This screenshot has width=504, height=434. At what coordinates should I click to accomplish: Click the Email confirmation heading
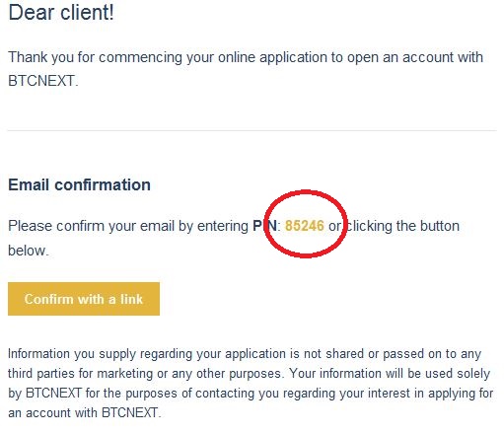point(79,184)
